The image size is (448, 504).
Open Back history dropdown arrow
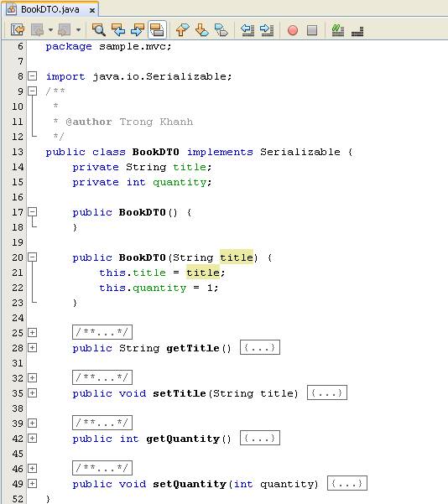point(50,30)
